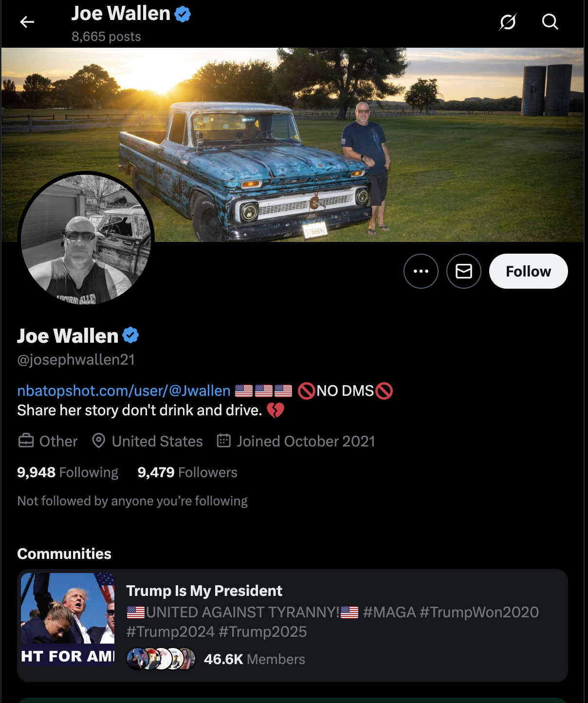Follow Joe Wallen
This screenshot has width=588, height=703.
point(528,271)
